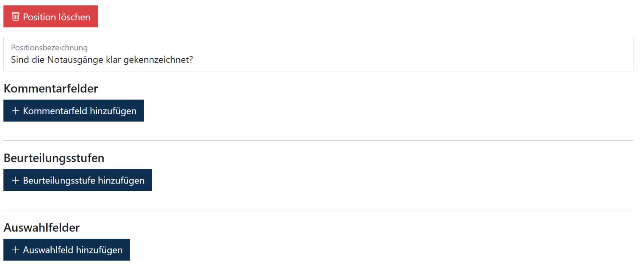Add a rating level with Beurteilungsstufe hinzufügen
The width and height of the screenshot is (644, 268).
tap(78, 180)
